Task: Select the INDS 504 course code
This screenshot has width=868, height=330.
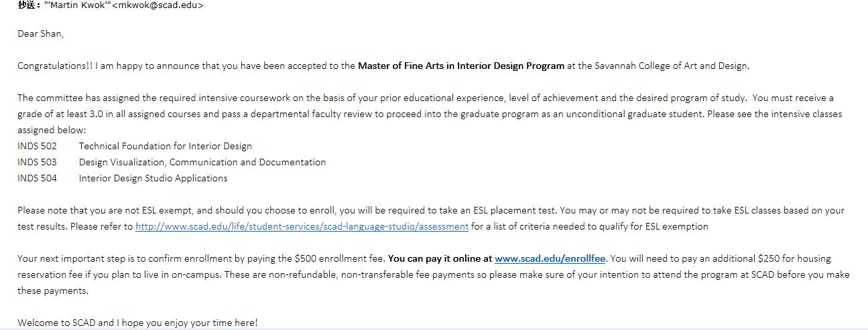Action: 37,178
